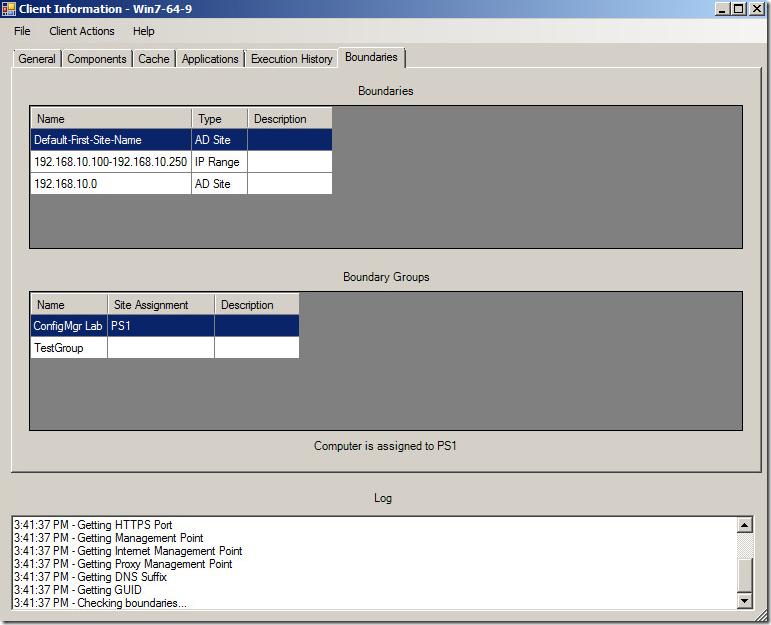Select the ConfigMgr Lab boundary group row
This screenshot has height=625, width=771.
[68, 326]
